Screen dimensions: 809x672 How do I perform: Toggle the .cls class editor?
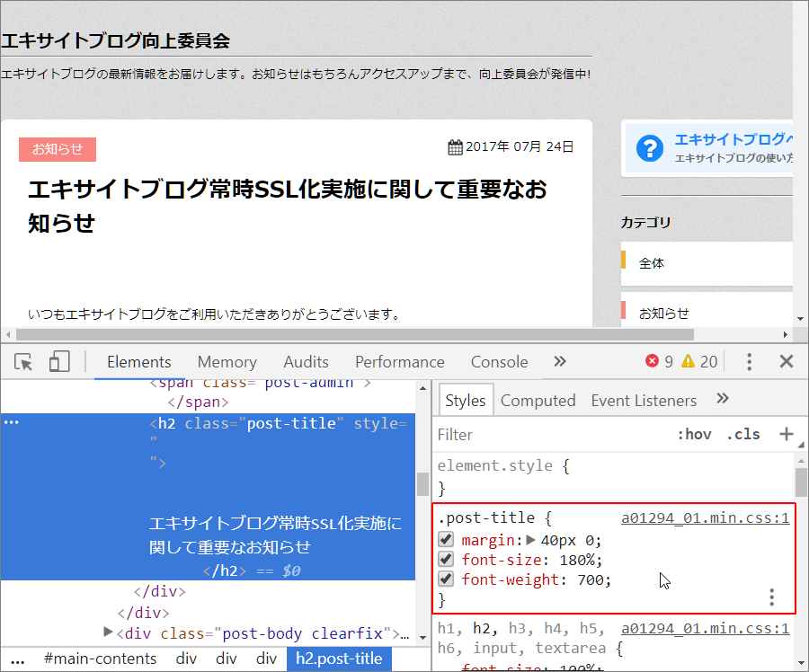743,434
